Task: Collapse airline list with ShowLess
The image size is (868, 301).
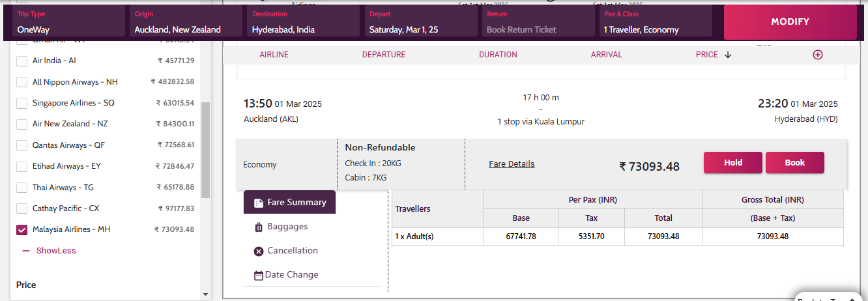Action: click(55, 250)
